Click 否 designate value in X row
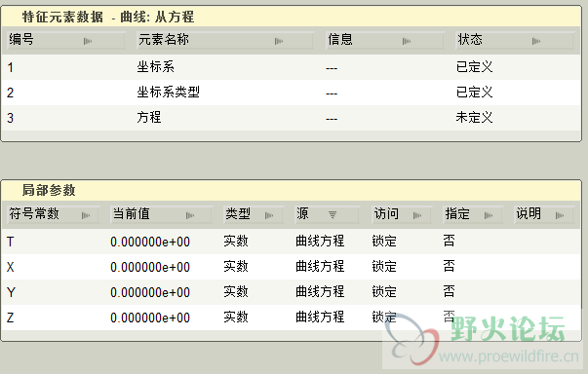The width and height of the screenshot is (588, 374). point(449,266)
